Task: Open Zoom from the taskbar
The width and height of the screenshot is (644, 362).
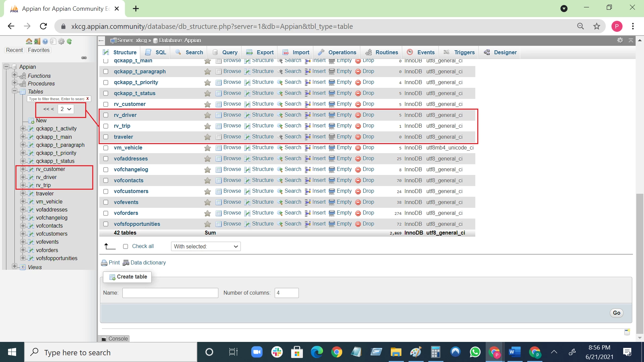Action: (x=257, y=352)
